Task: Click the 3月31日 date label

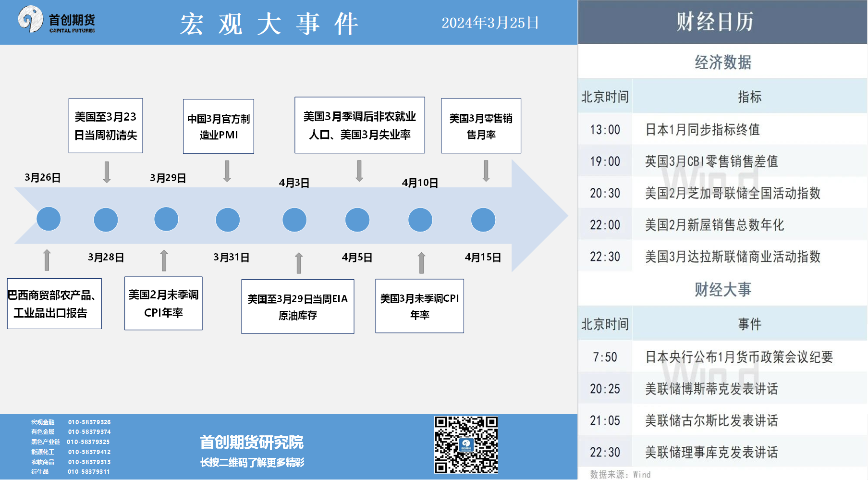Action: click(x=232, y=257)
